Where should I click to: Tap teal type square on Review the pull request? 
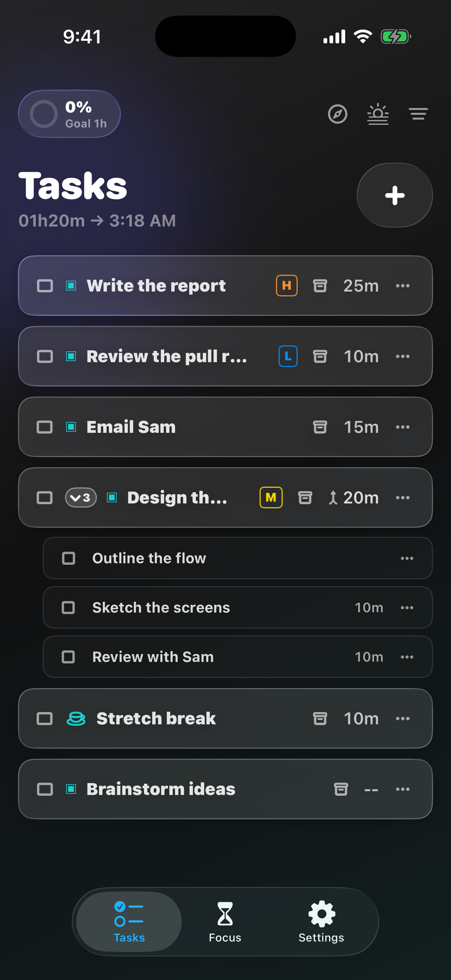pos(71,357)
